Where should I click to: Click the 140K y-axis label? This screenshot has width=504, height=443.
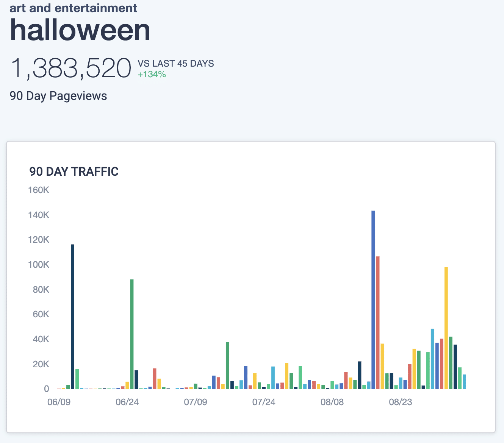(x=39, y=215)
